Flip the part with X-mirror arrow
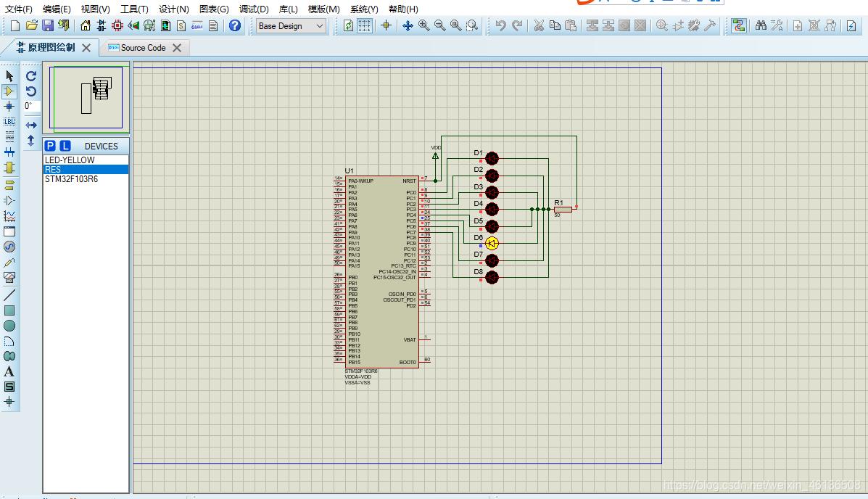 pyautogui.click(x=31, y=125)
